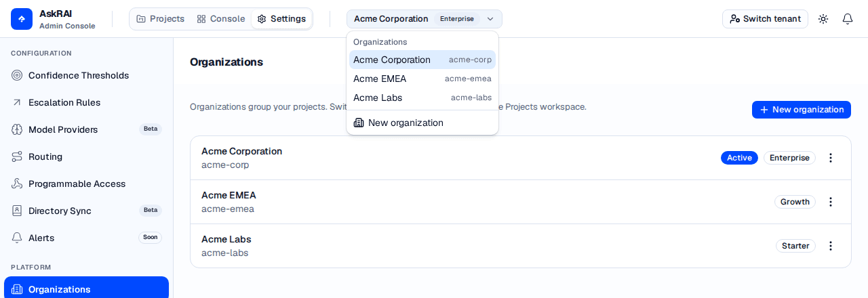Viewport: 868px width, 298px height.
Task: Open Alerts in the sidebar
Action: coord(86,238)
